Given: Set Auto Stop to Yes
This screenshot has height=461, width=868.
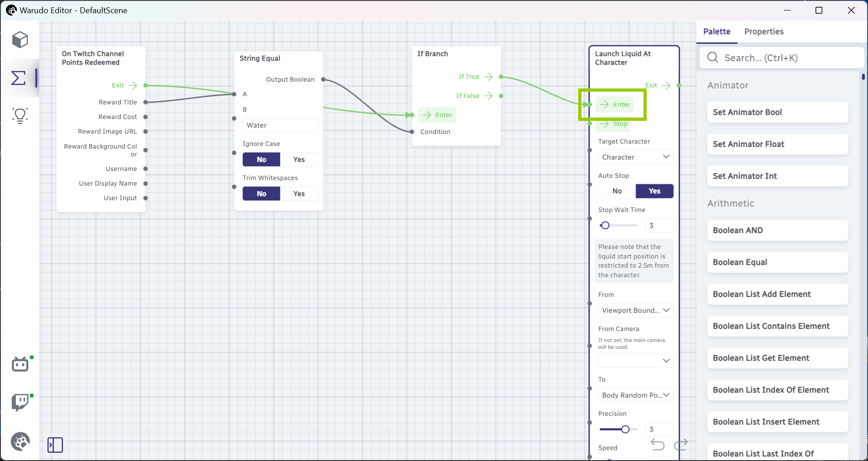Looking at the screenshot, I should coord(654,191).
